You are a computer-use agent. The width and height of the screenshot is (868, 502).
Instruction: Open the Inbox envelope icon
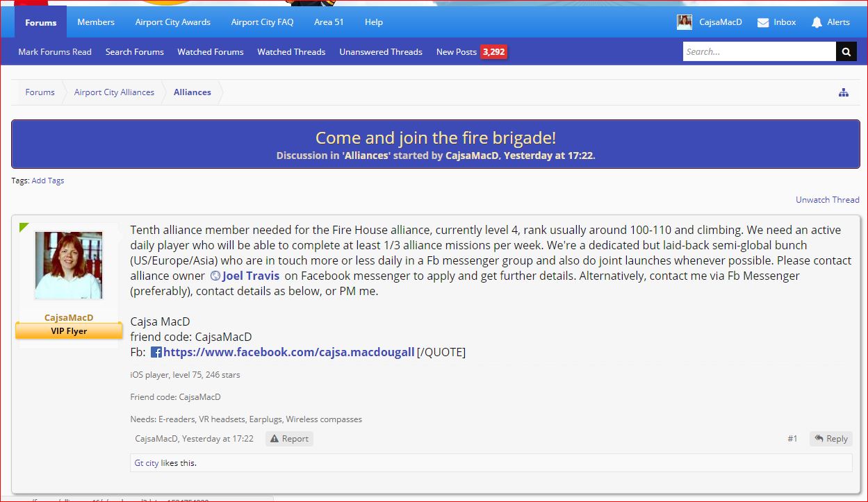point(763,22)
